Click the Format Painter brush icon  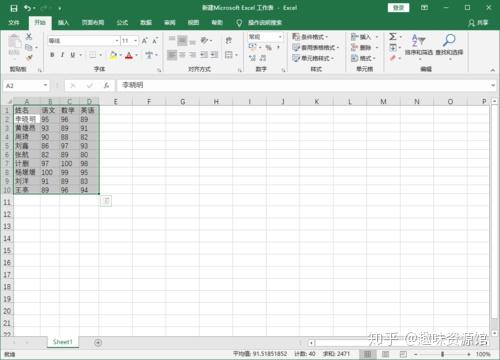click(x=29, y=58)
